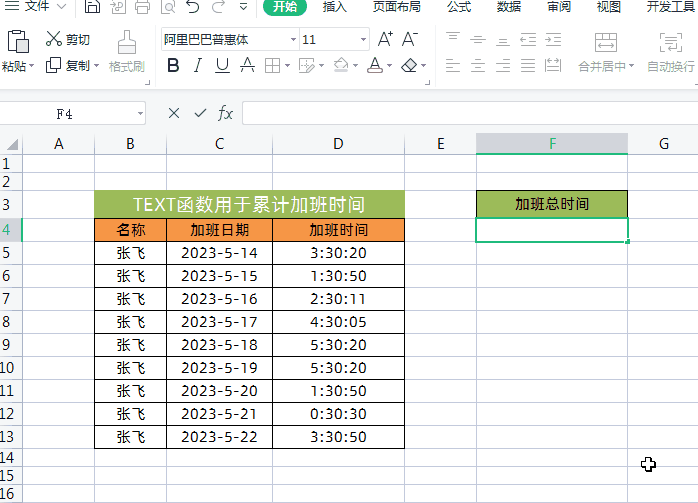Click cell containing 4:30:05

pos(338,322)
